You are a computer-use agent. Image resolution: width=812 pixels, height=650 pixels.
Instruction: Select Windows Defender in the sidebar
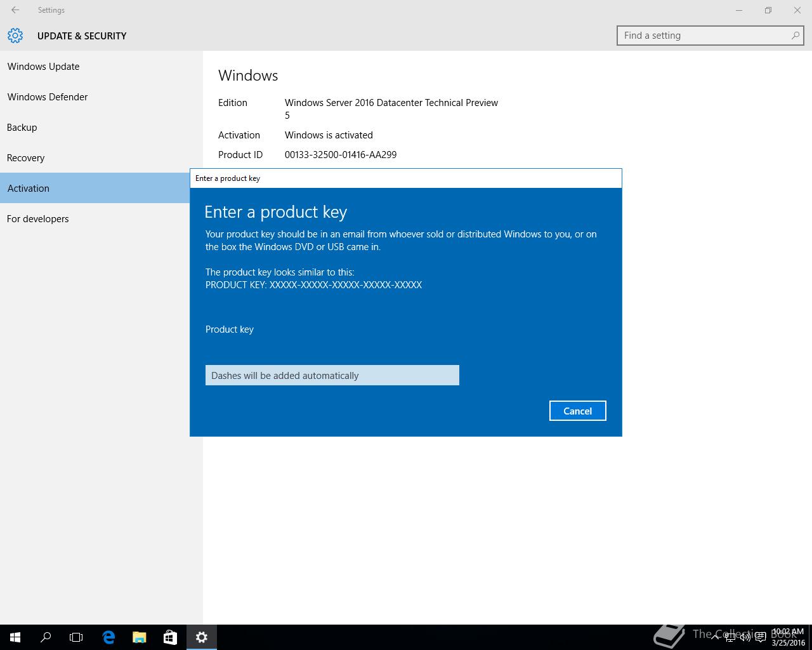tap(101, 96)
